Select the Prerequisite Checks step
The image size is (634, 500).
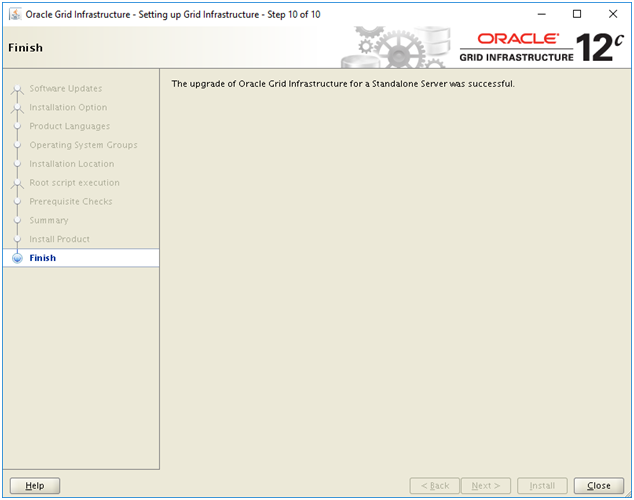[x=71, y=201]
